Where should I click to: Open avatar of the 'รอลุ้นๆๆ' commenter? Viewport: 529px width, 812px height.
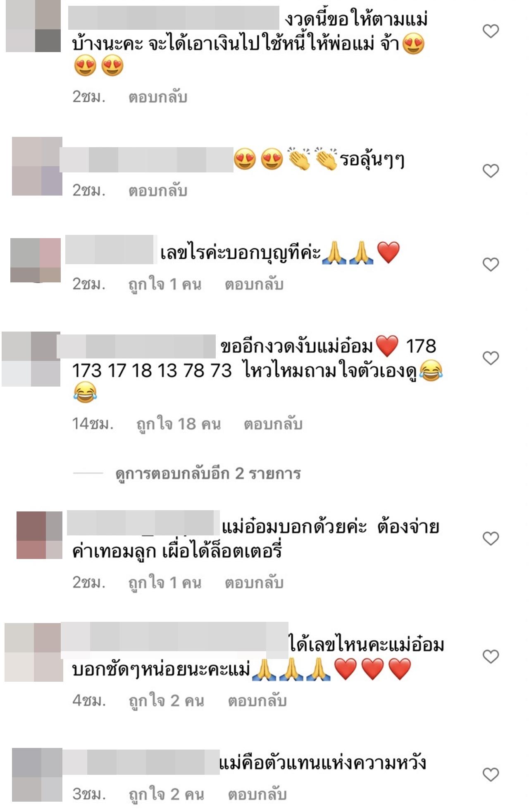pyautogui.click(x=37, y=166)
